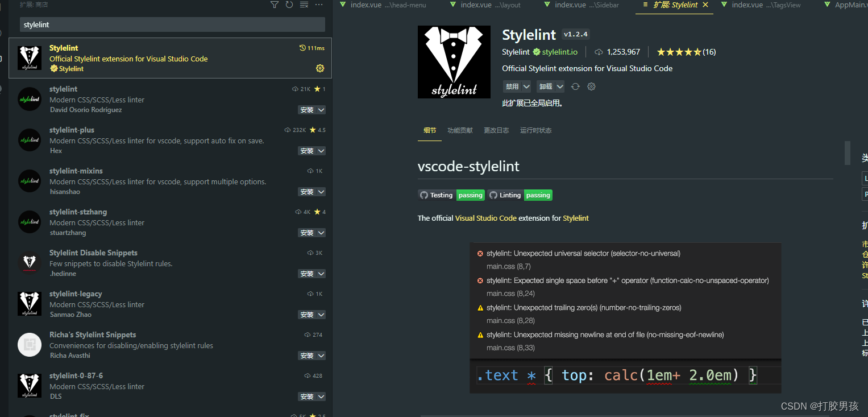868x417 pixels.
Task: Open install dropdown for stylelint-plus
Action: point(321,151)
